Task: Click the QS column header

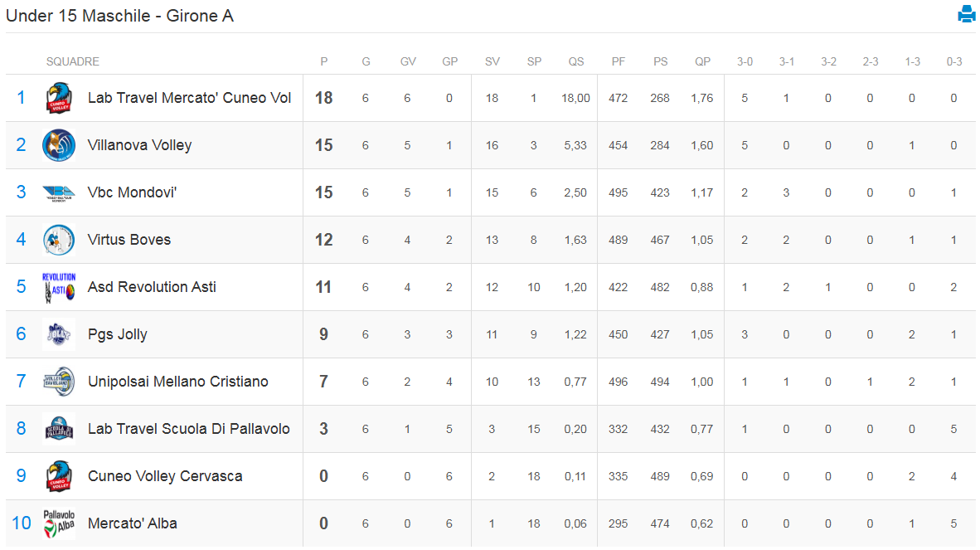Action: (x=575, y=61)
